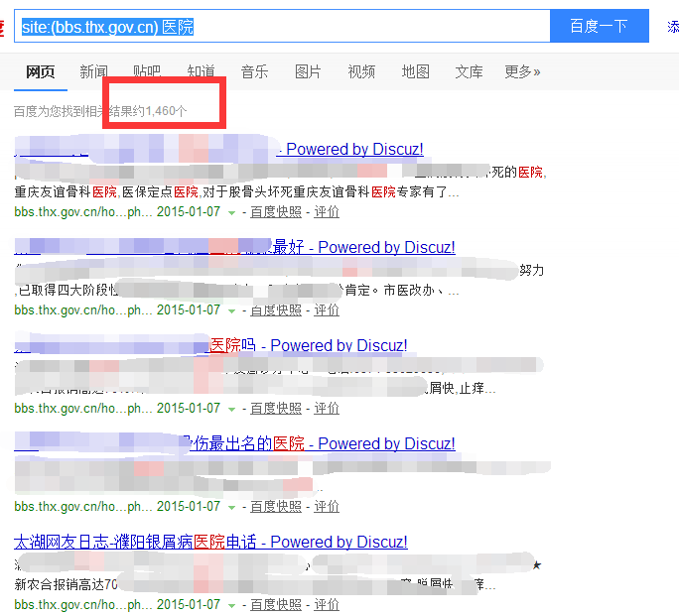The height and width of the screenshot is (616, 679).
Task: Switch to the 新闻 tab
Action: click(x=94, y=71)
